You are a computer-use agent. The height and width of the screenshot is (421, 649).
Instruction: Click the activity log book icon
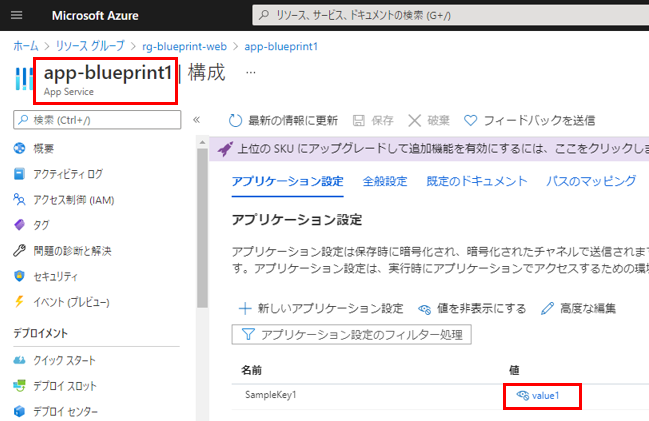[x=19, y=174]
